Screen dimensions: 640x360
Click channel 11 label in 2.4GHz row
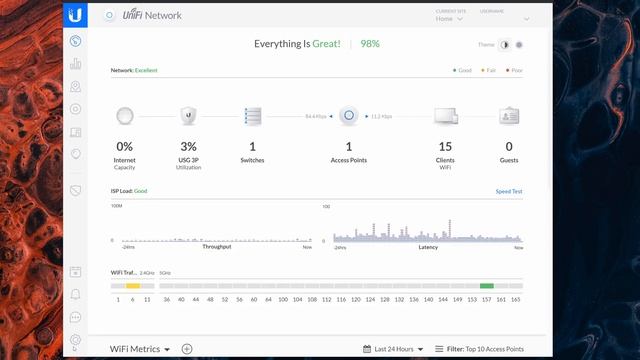(147, 299)
